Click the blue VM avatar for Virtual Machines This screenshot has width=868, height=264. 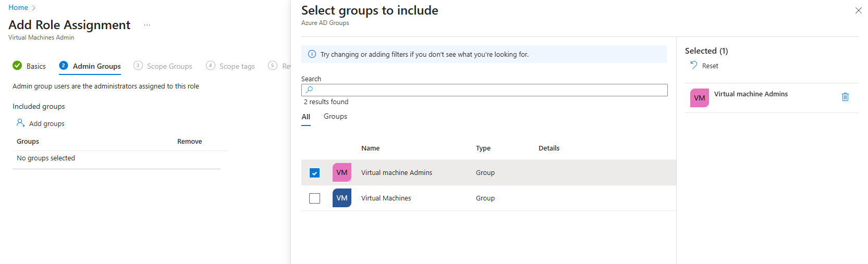[x=341, y=198]
